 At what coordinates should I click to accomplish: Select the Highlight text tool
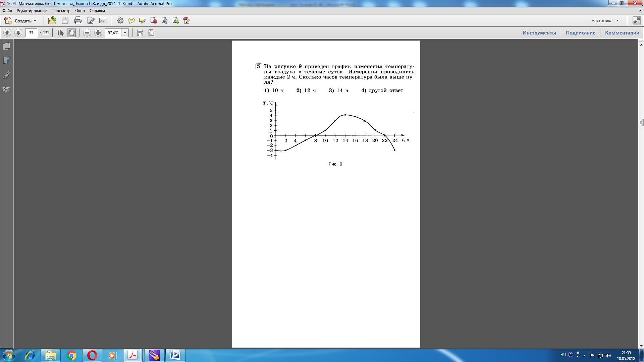tap(143, 21)
